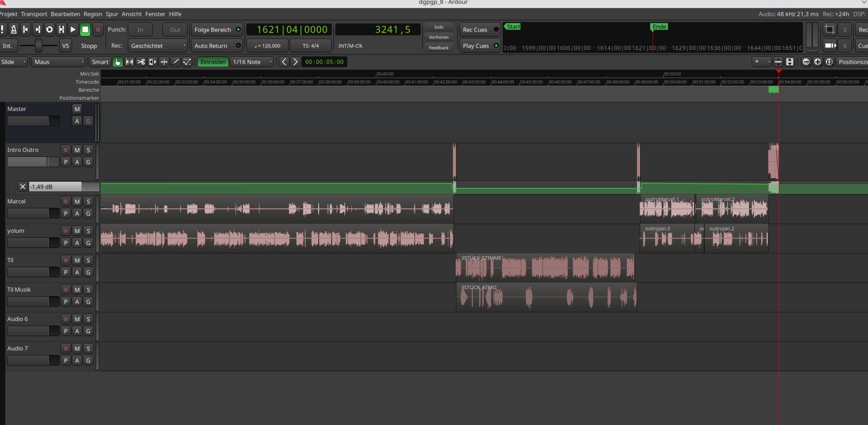Select the Cut tool with scissors icon

pyautogui.click(x=141, y=62)
